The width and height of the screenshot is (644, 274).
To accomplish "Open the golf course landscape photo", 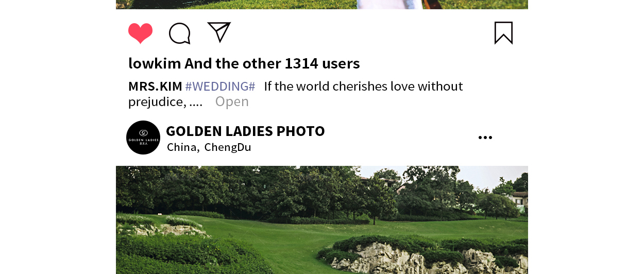I will pyautogui.click(x=322, y=220).
